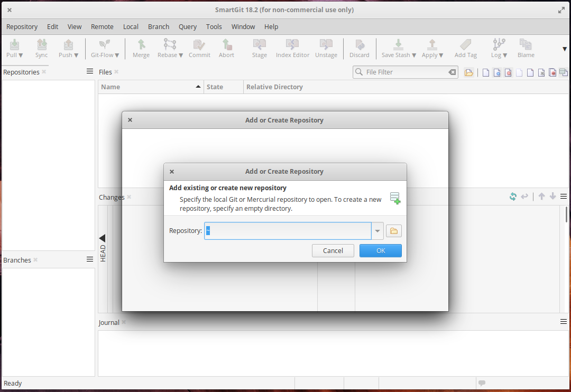Open the Help menu
Screen dimensions: 571x392
(x=271, y=26)
